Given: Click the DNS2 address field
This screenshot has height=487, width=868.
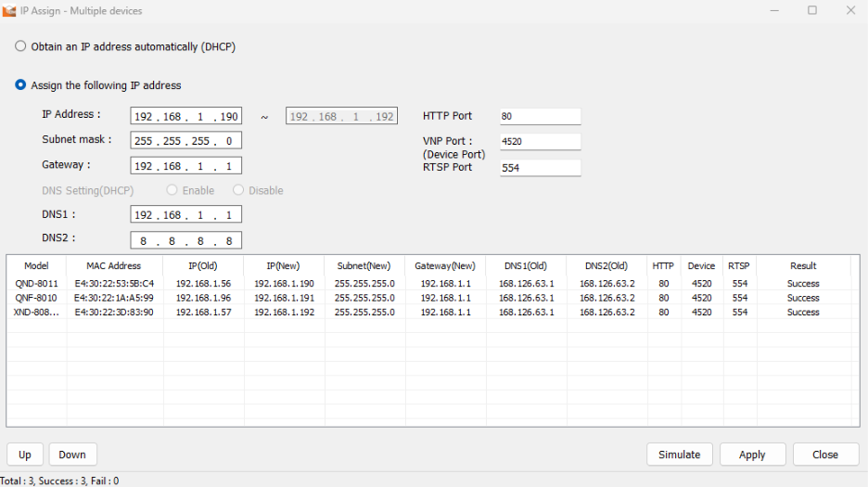Looking at the screenshot, I should pos(186,240).
